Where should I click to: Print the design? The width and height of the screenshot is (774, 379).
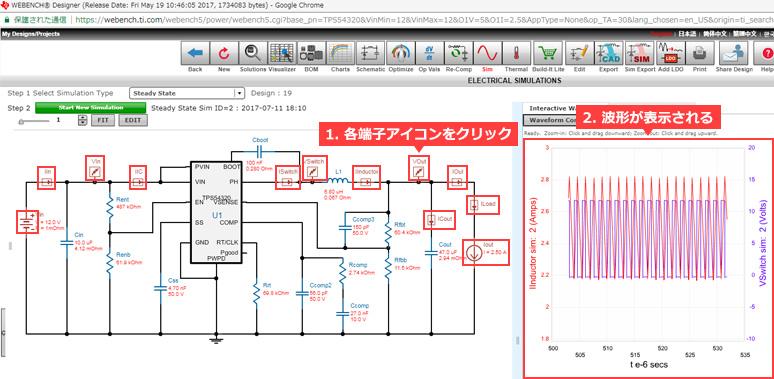click(698, 53)
